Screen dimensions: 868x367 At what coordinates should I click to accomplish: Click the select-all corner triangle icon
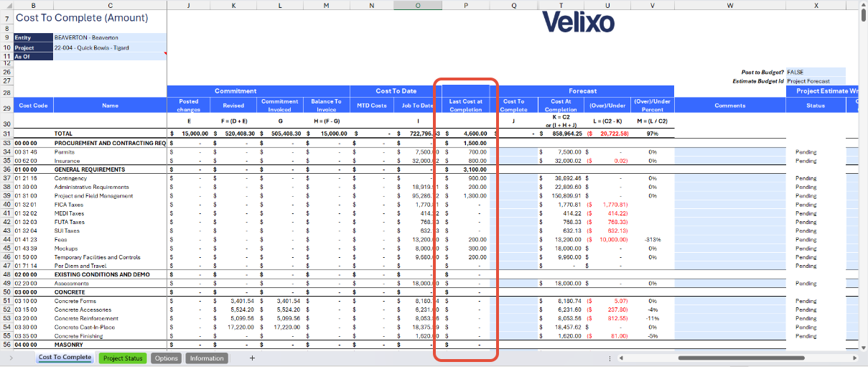pos(6,5)
